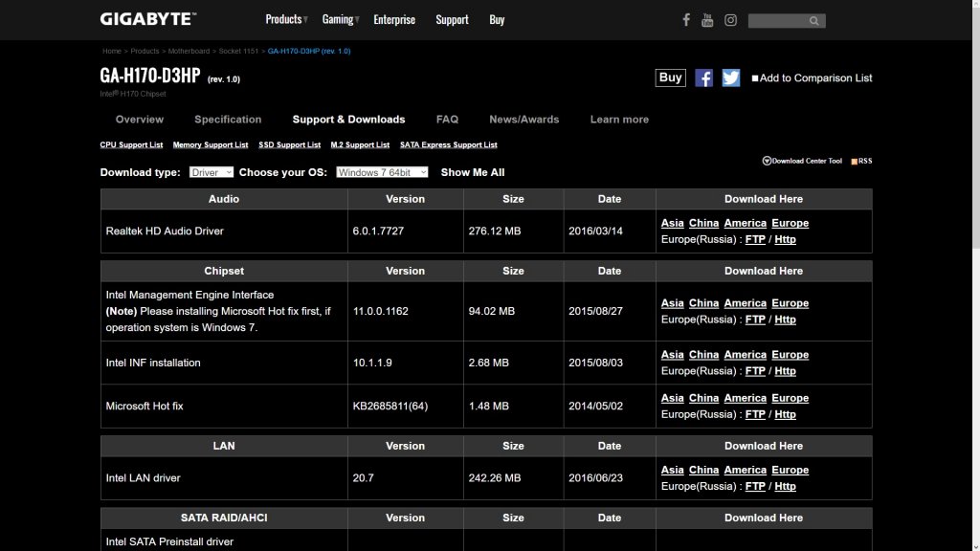Image resolution: width=980 pixels, height=551 pixels.
Task: Switch to the Specification tab
Action: pos(228,120)
